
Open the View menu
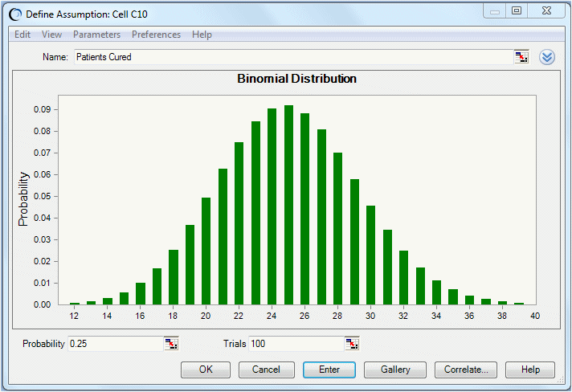coord(51,35)
